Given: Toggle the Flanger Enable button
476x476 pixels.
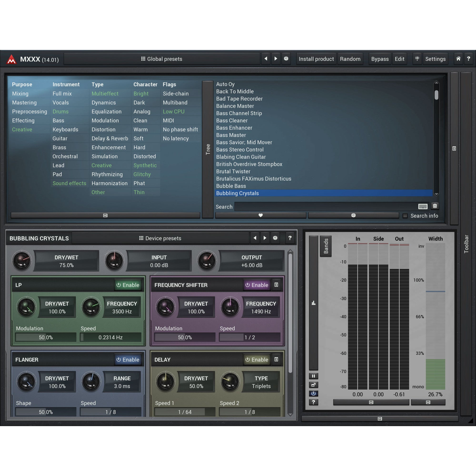Looking at the screenshot, I should click(128, 360).
